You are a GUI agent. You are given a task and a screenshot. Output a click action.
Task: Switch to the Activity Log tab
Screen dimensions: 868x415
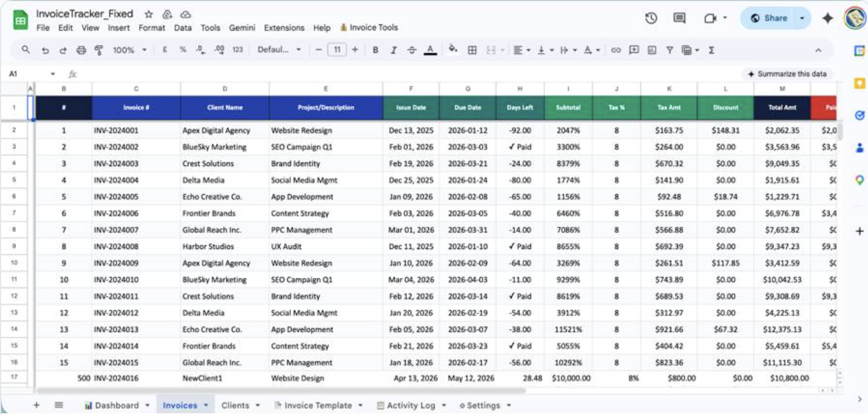click(412, 405)
